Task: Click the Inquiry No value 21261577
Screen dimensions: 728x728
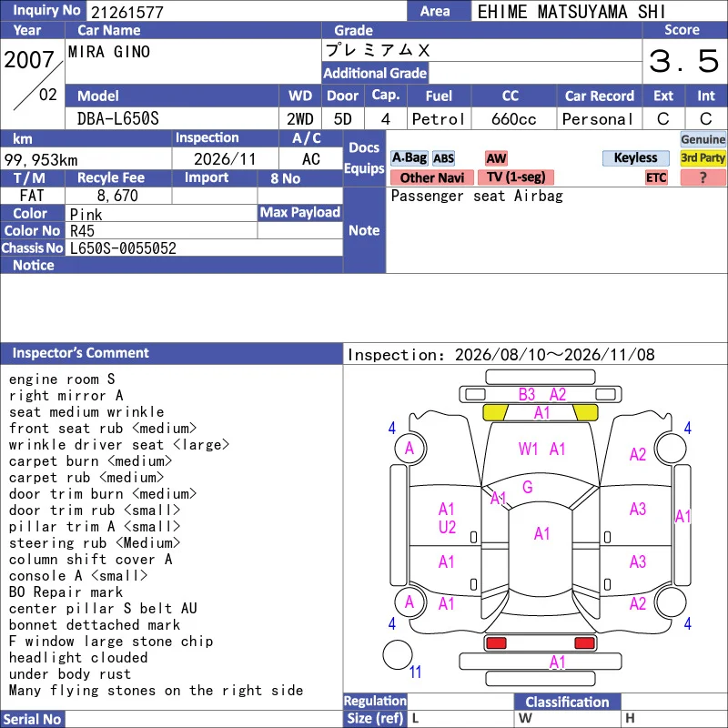Action: [127, 12]
